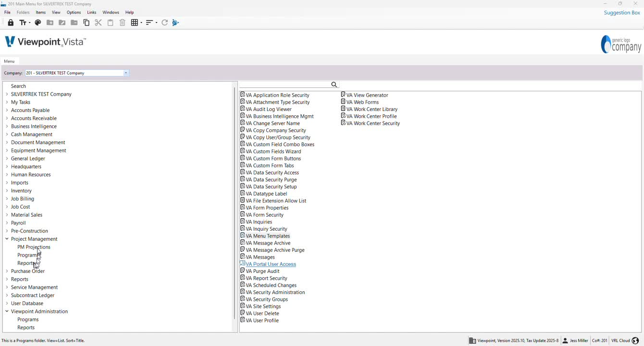The width and height of the screenshot is (644, 346).
Task: Open the View menu
Action: (x=56, y=12)
